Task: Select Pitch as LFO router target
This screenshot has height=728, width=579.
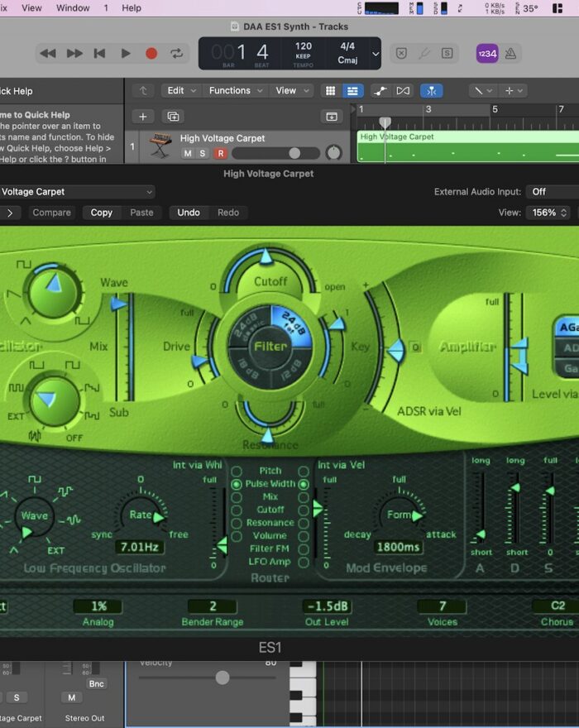Action: click(x=237, y=472)
